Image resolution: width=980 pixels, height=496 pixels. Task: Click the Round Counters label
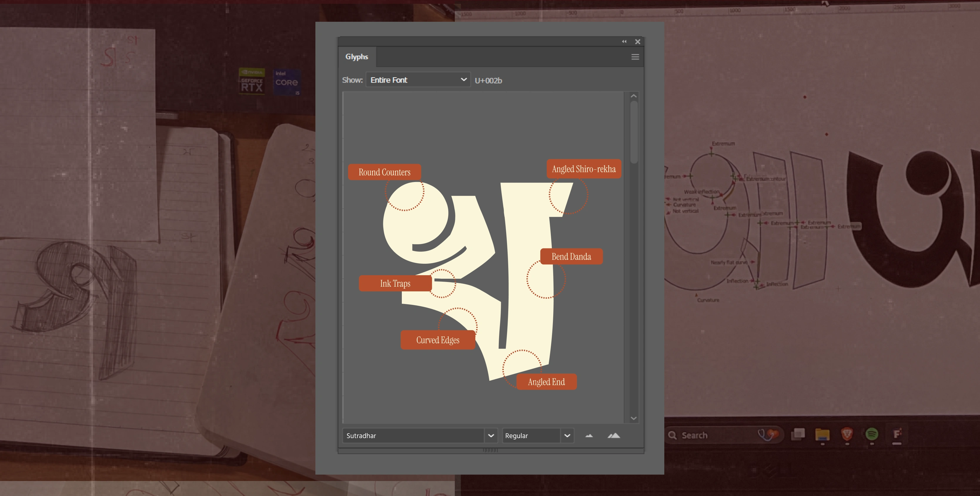[384, 173]
